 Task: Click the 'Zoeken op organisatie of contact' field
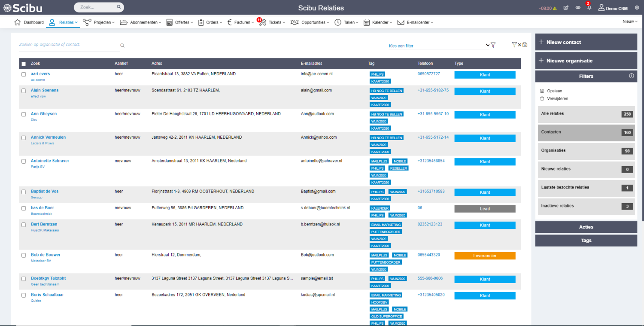click(x=69, y=45)
